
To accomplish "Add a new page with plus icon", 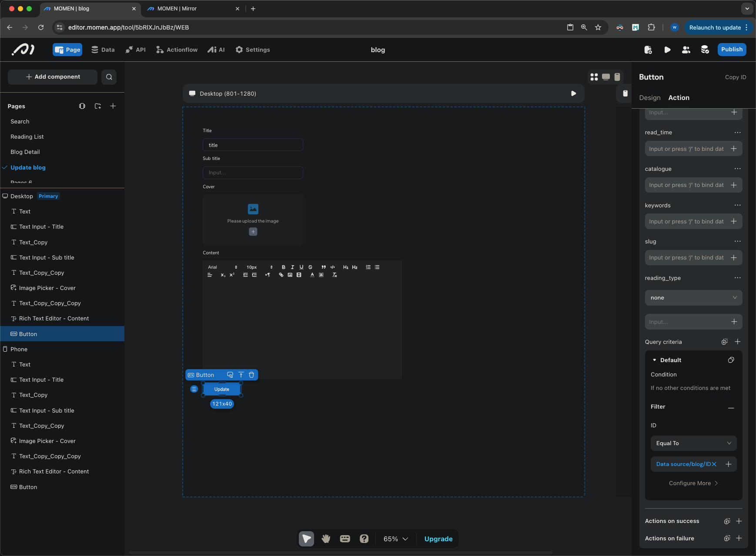I will coord(113,106).
